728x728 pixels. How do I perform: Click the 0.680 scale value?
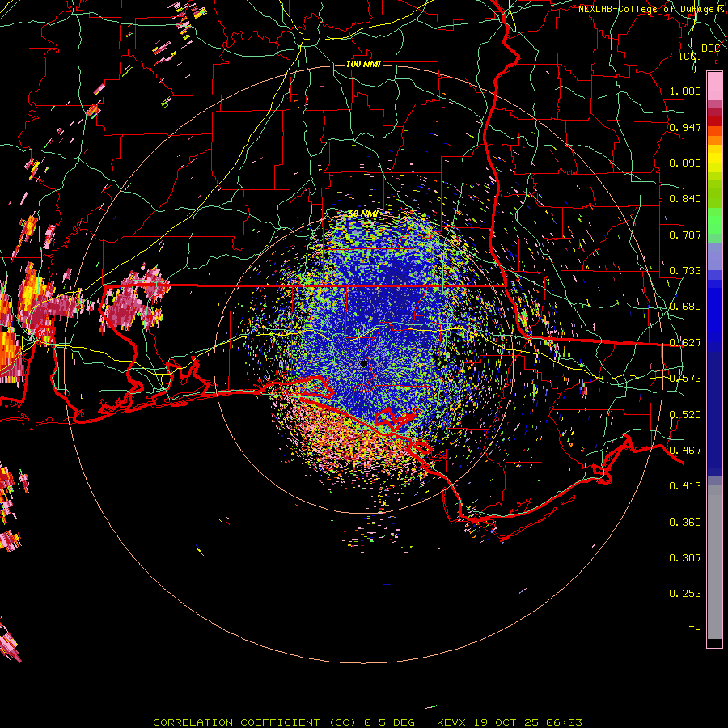click(685, 307)
